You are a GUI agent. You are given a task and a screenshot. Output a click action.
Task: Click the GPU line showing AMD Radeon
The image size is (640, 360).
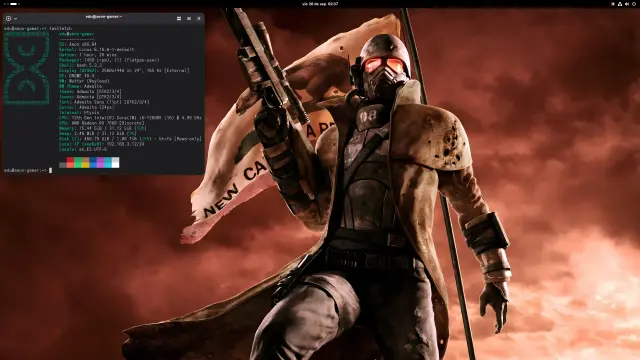tap(102, 123)
